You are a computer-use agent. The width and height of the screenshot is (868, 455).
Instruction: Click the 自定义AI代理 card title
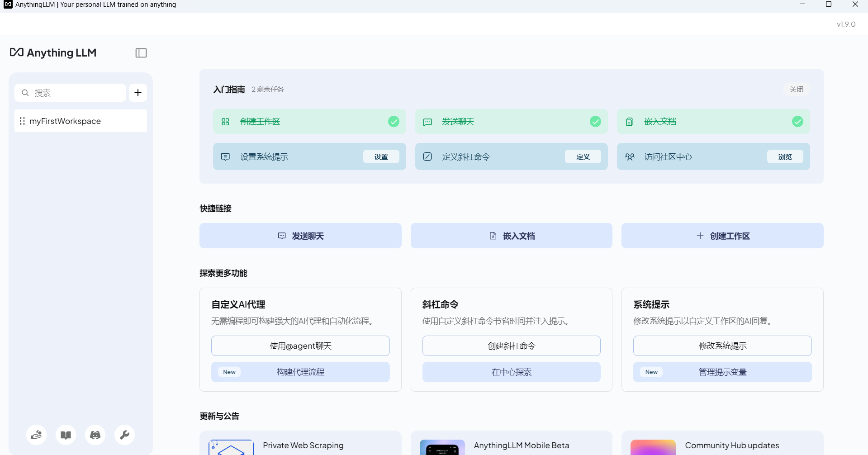(238, 305)
